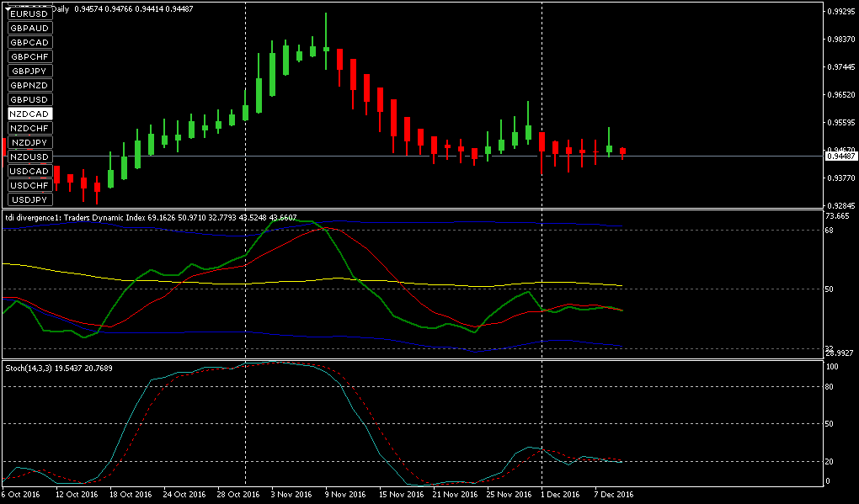The image size is (859, 504).
Task: Click the '28 Oct 2016' date label
Action: click(238, 494)
